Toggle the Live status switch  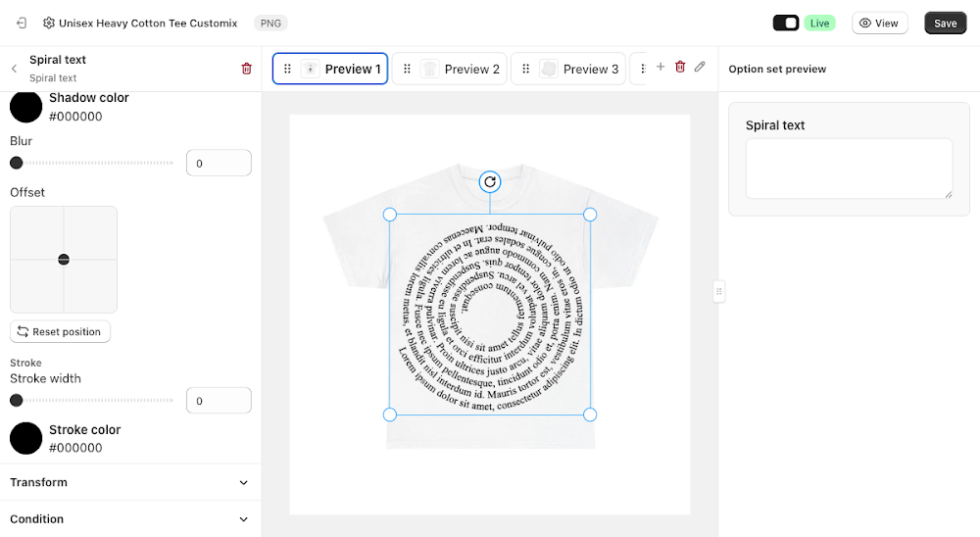tap(786, 24)
